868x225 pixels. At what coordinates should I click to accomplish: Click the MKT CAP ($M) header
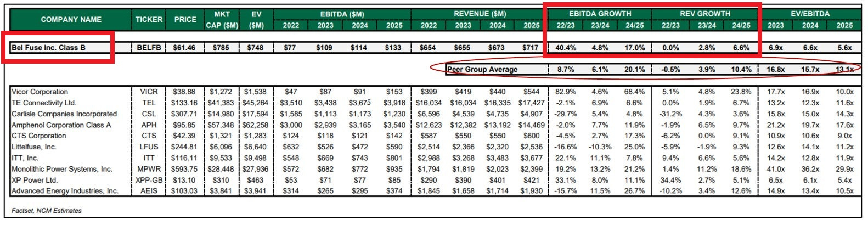(x=222, y=19)
